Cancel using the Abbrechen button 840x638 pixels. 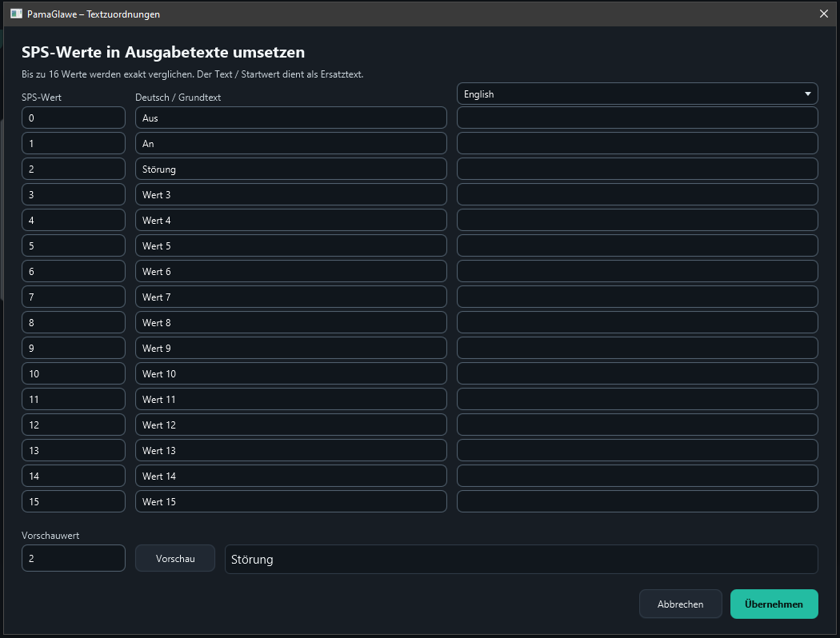pos(680,604)
